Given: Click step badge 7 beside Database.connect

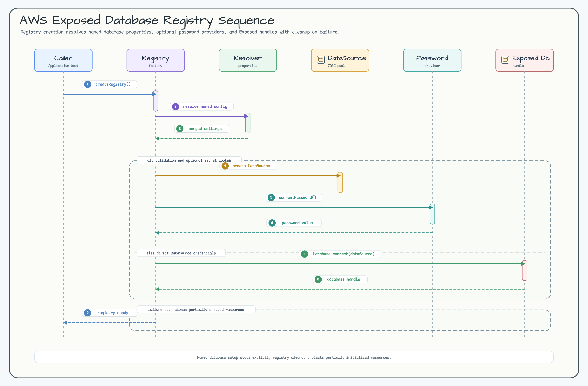Looking at the screenshot, I should pos(304,254).
